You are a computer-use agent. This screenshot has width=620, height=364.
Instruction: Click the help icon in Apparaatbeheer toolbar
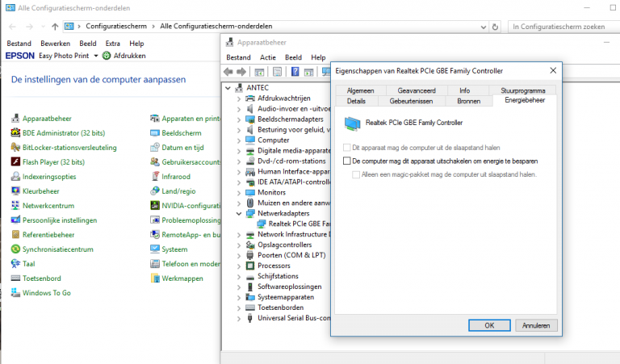295,72
